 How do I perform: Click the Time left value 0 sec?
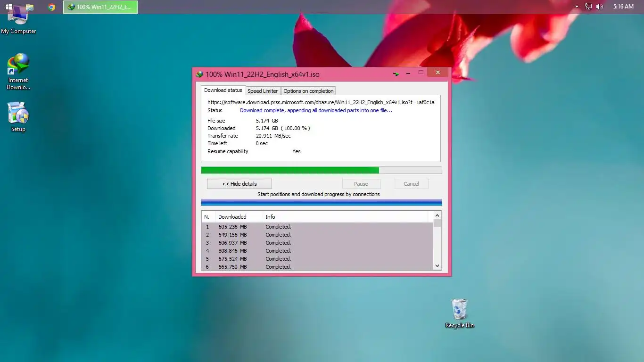pos(262,143)
